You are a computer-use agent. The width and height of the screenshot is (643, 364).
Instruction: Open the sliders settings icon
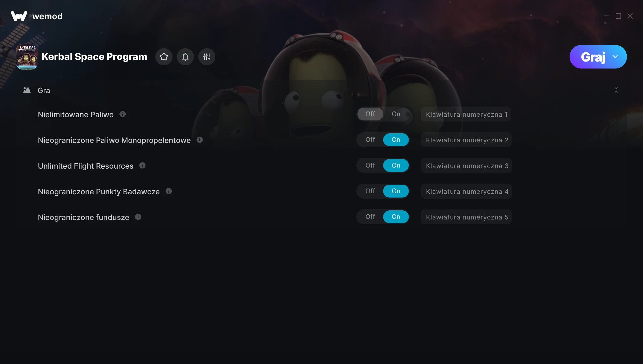click(x=207, y=57)
